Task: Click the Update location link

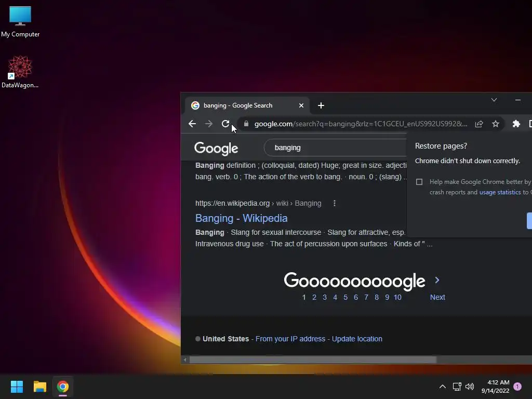Action: (x=357, y=339)
